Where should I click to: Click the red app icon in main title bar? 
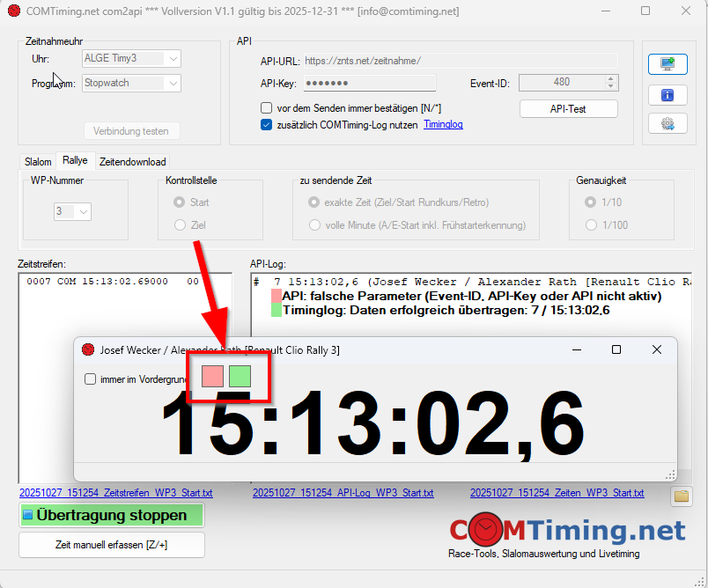click(13, 11)
